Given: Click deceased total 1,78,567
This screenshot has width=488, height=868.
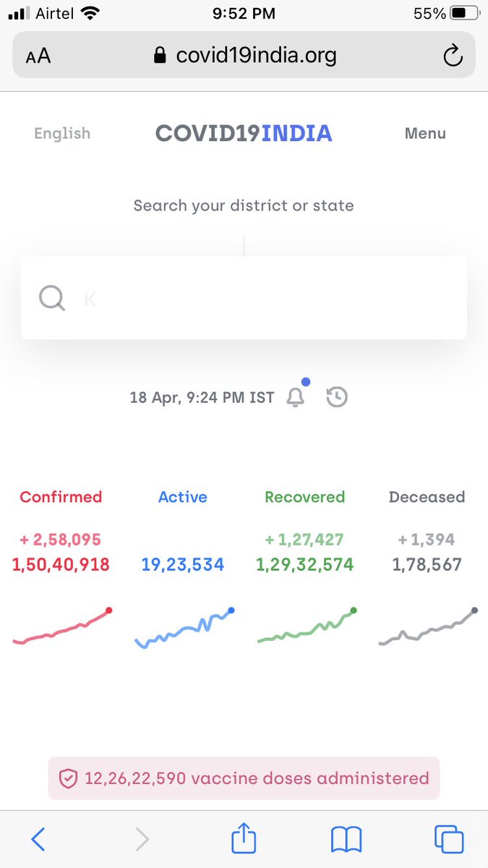Looking at the screenshot, I should pyautogui.click(x=427, y=565).
